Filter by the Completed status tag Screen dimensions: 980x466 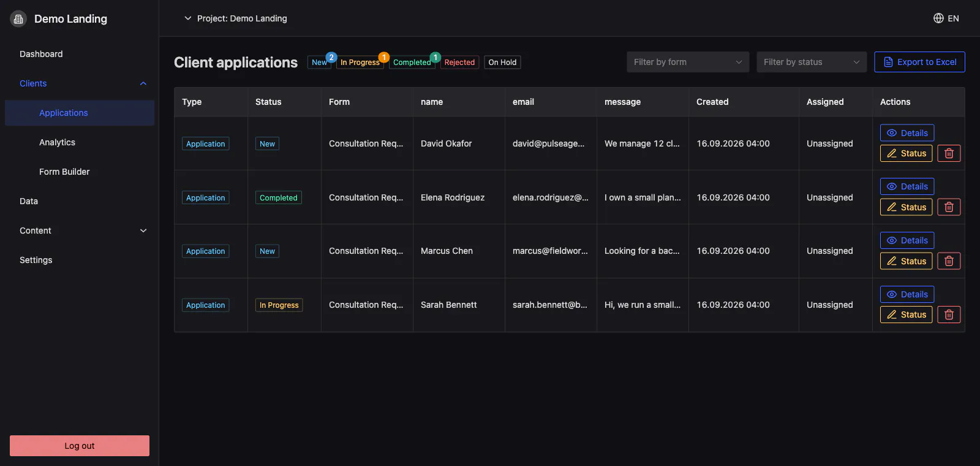click(412, 63)
